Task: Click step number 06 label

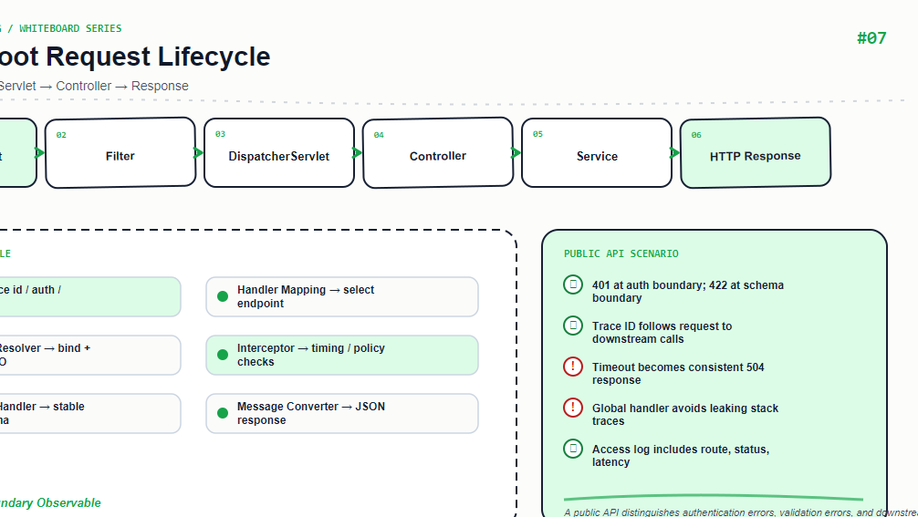Action: point(696,135)
